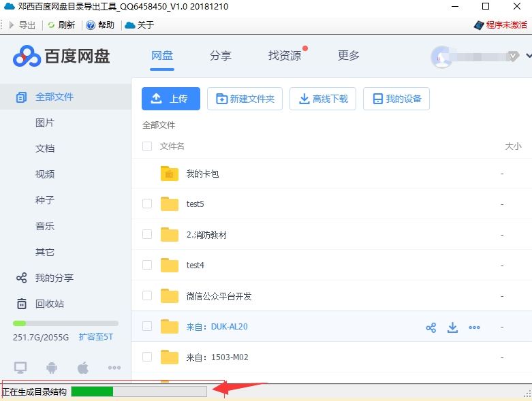Click the download icon on DUK-AL20 row
Image resolution: width=532 pixels, height=401 pixels.
(x=452, y=327)
